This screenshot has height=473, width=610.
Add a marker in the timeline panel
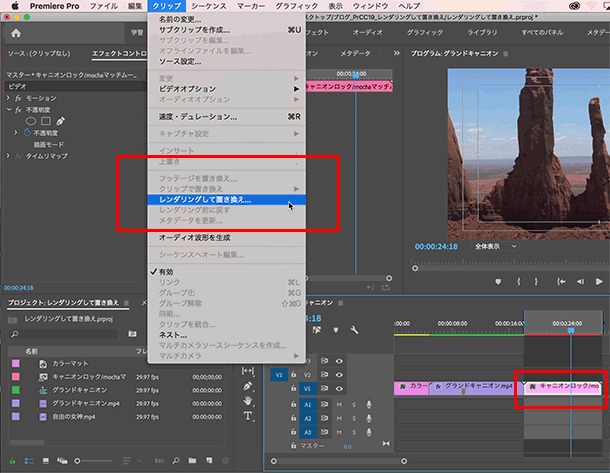336,330
